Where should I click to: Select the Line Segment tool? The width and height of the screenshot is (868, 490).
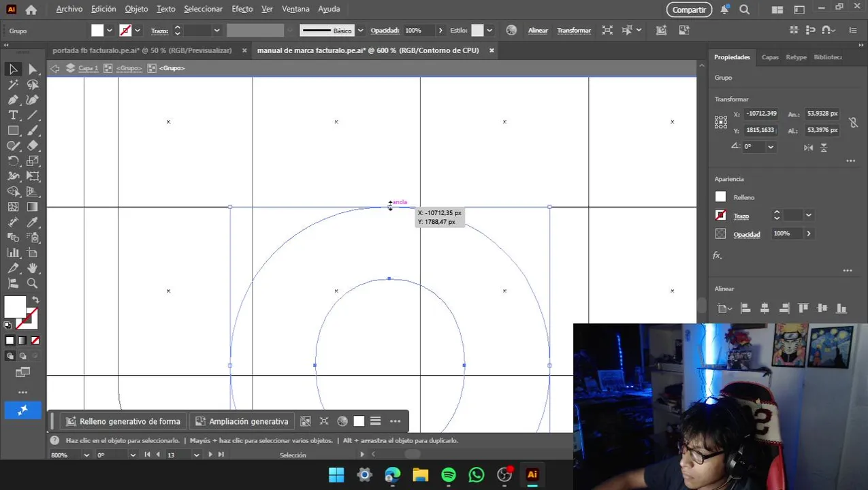coord(33,115)
